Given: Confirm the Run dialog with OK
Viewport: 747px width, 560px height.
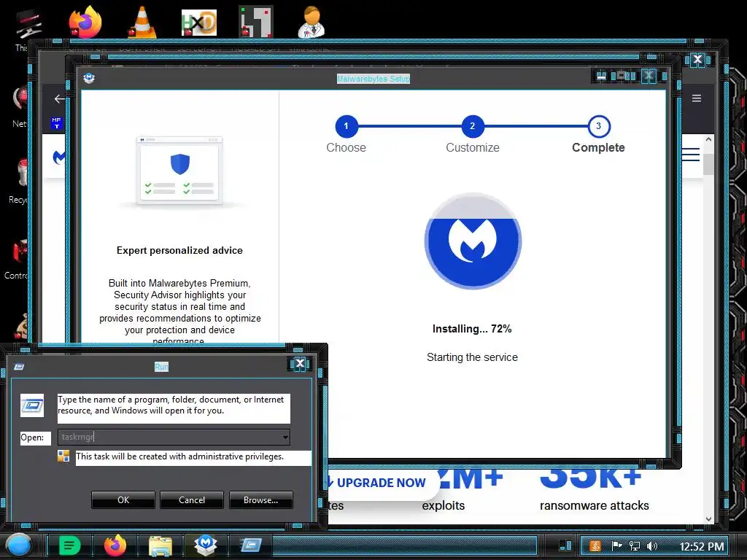Looking at the screenshot, I should (x=123, y=500).
